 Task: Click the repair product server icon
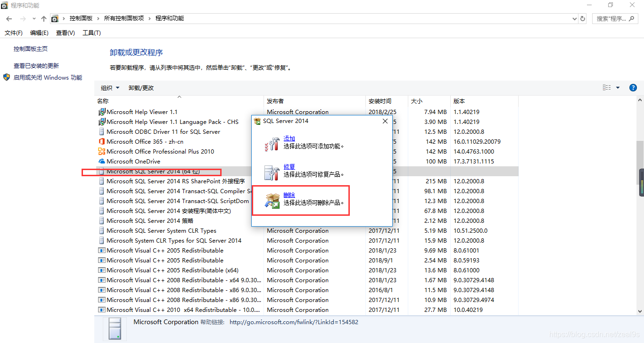[x=272, y=172]
